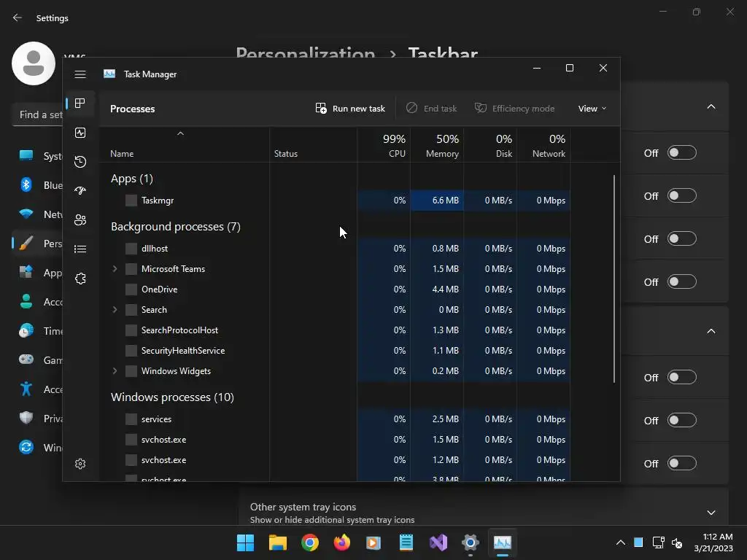
Task: Click the Task Manager vertical scrollbar
Action: [614, 279]
